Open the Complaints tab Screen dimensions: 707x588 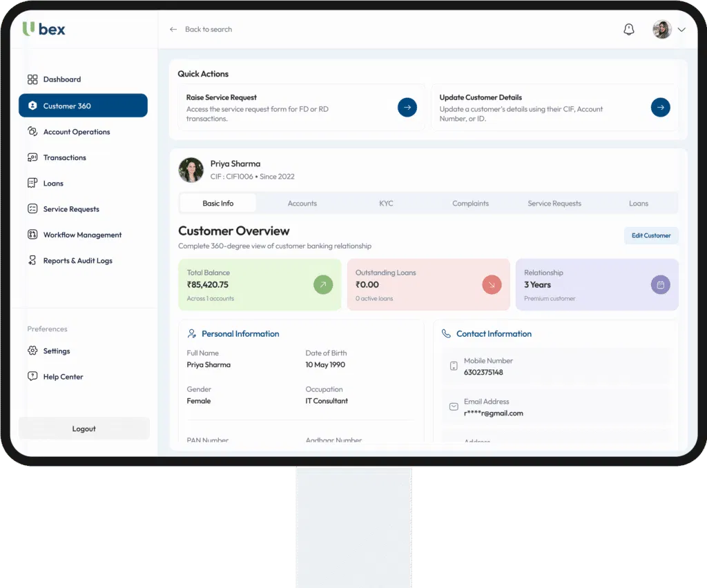470,204
